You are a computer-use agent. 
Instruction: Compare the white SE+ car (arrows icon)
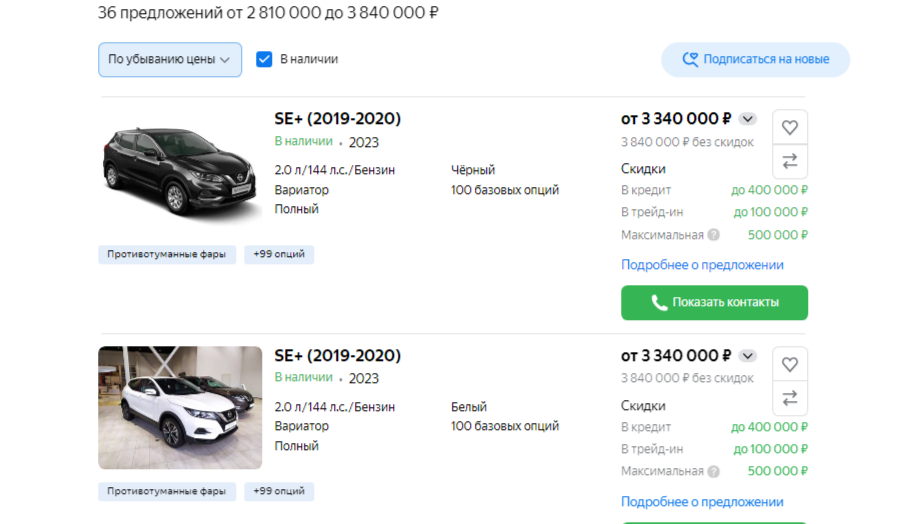click(790, 398)
